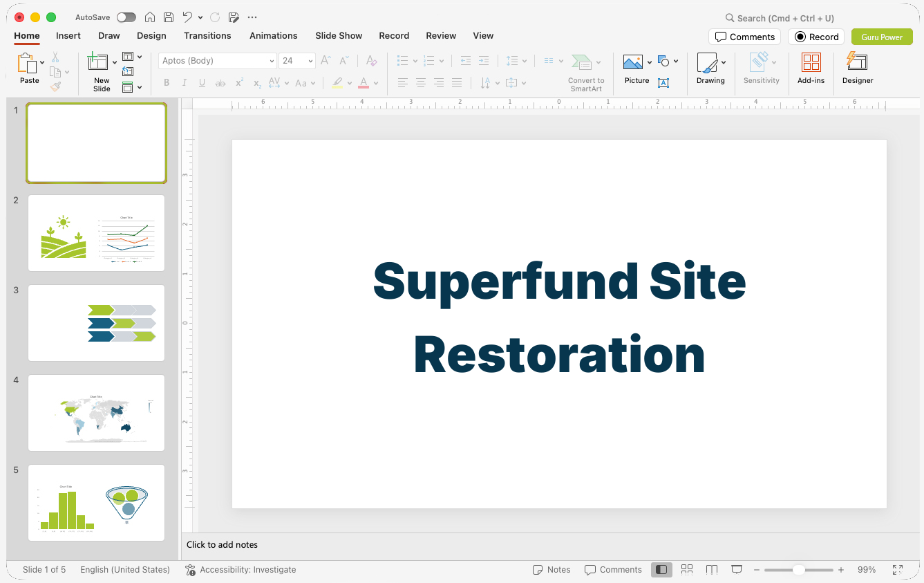Clear all formatting with eraser A icon

click(371, 61)
